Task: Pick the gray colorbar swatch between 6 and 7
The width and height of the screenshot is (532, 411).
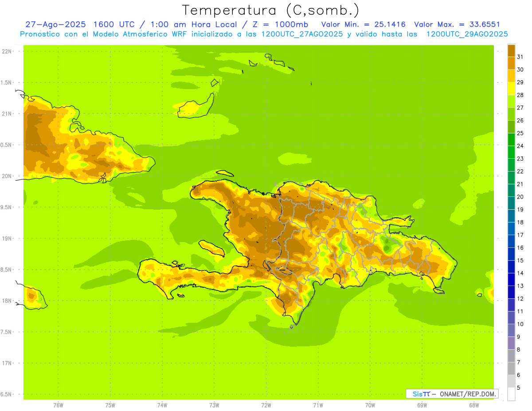Action: coord(511,368)
